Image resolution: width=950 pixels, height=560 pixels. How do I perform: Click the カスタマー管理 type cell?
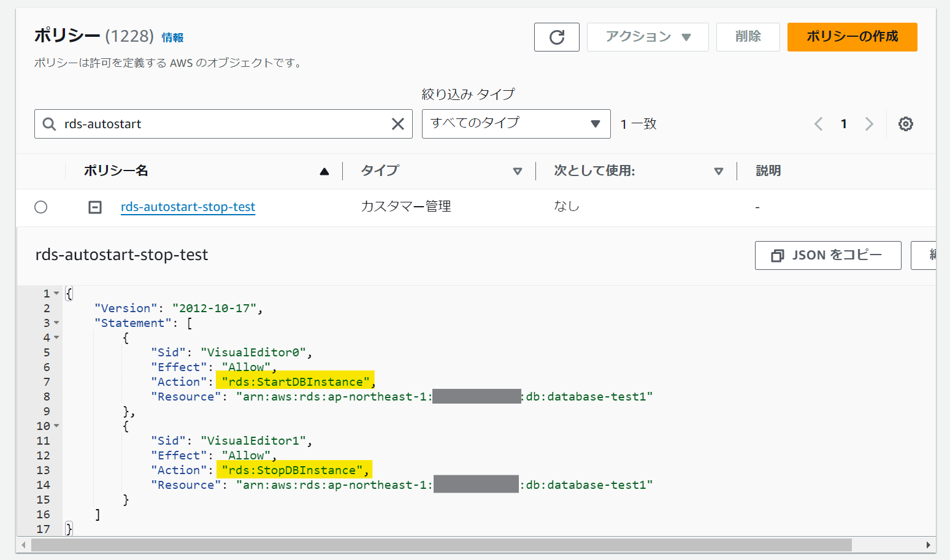406,207
